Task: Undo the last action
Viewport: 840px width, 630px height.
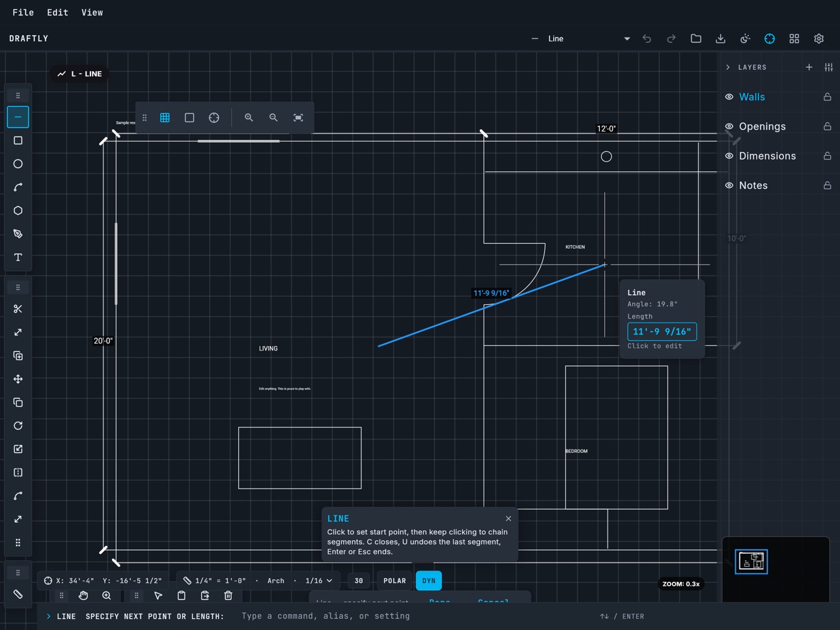Action: [x=647, y=38]
